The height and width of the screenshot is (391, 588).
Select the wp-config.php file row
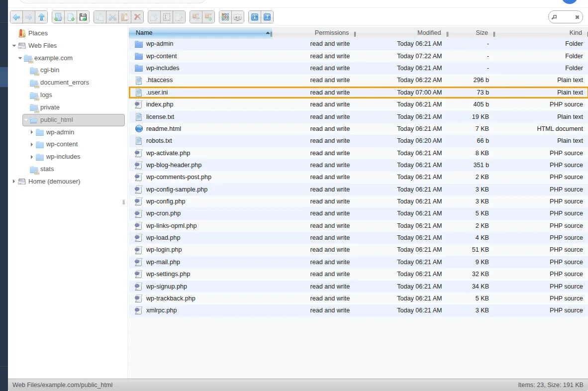[x=358, y=201]
